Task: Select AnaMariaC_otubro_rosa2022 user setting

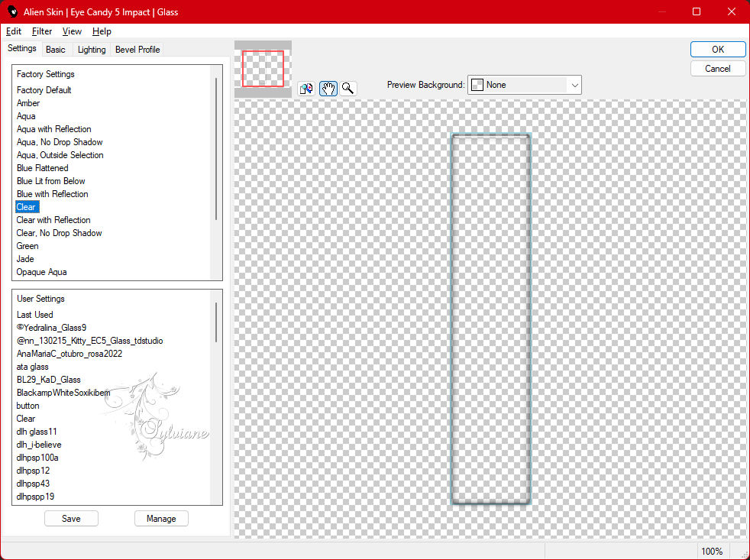Action: pos(70,353)
